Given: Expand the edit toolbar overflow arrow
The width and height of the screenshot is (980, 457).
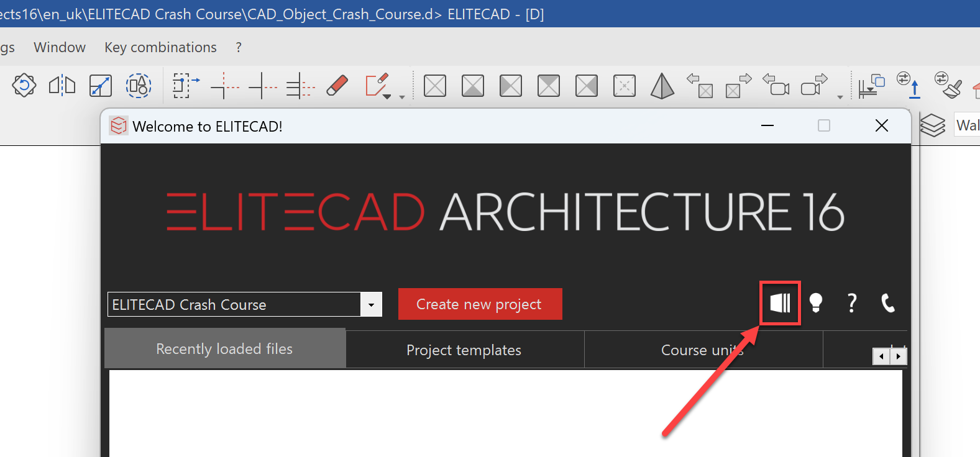Looking at the screenshot, I should click(402, 97).
